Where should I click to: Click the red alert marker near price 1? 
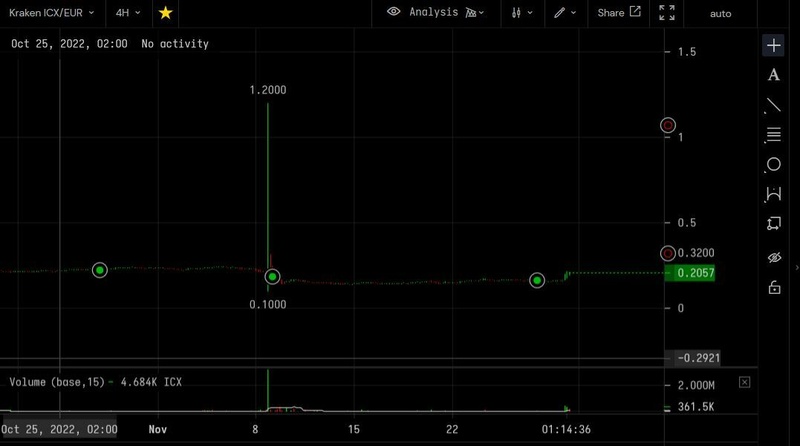[668, 125]
